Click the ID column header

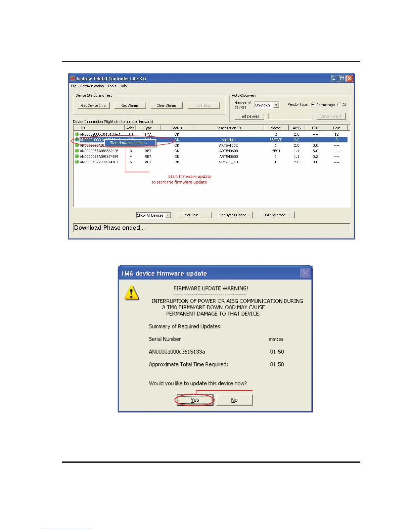[x=99, y=128]
